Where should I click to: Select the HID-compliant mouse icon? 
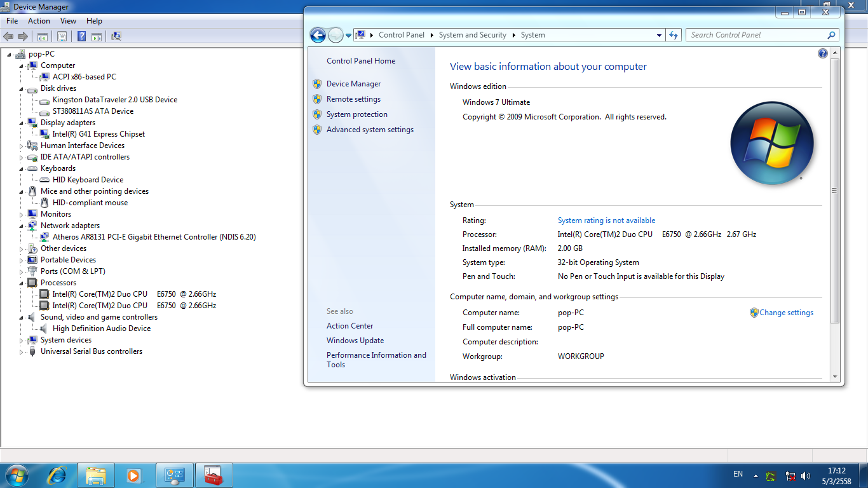44,203
